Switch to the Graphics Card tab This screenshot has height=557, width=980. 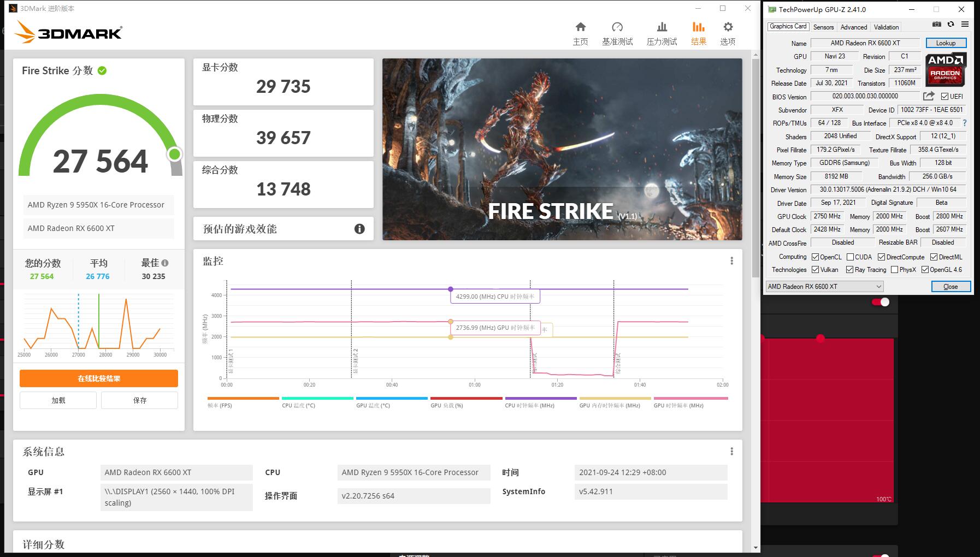click(x=788, y=26)
